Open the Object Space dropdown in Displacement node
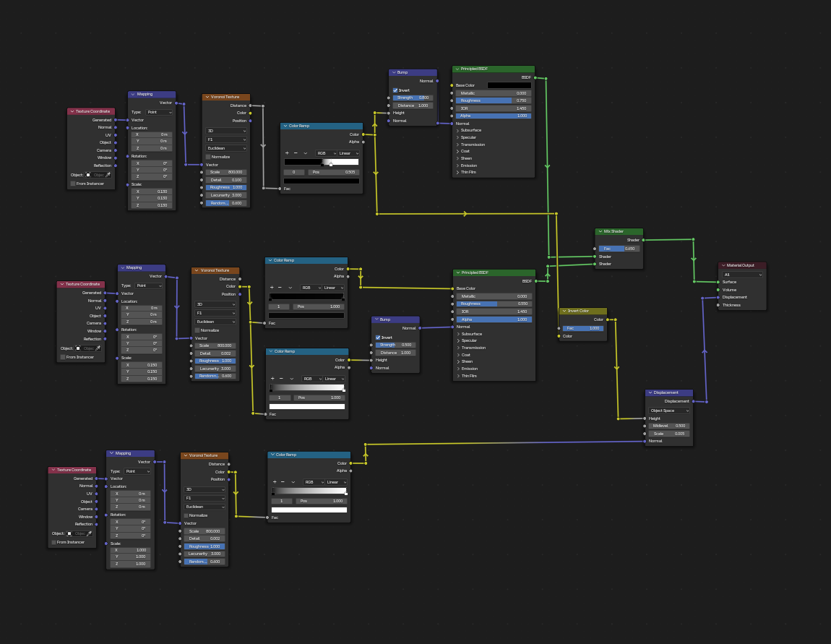The height and width of the screenshot is (644, 831). (668, 411)
